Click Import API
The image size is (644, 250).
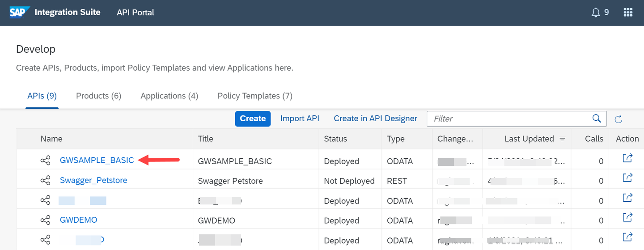pos(300,119)
